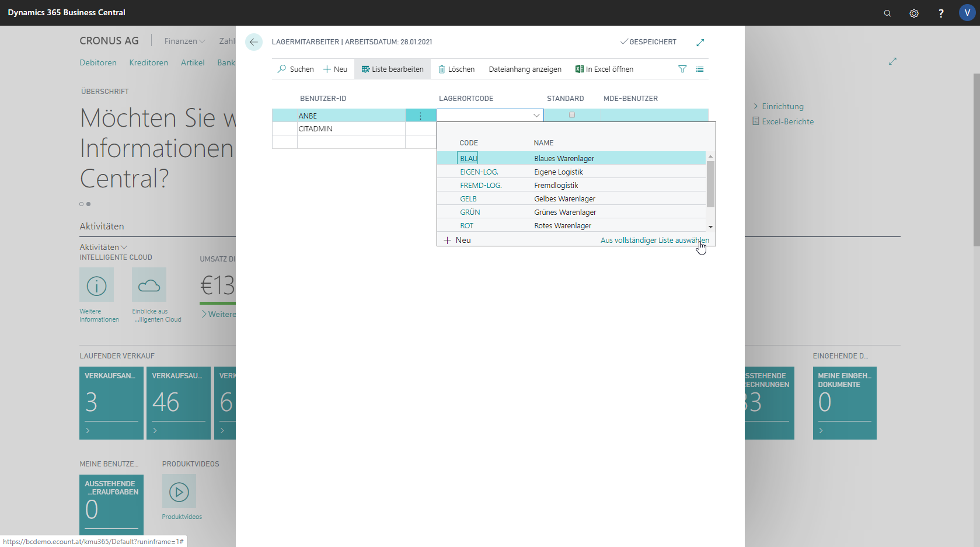The image size is (980, 547).
Task: Select BLAU location code
Action: tap(468, 158)
